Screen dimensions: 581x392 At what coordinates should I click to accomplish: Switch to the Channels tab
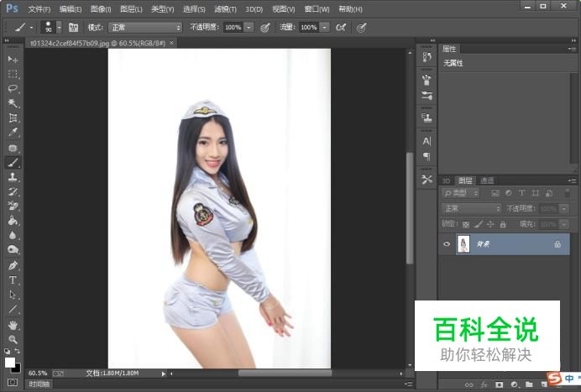pyautogui.click(x=487, y=180)
